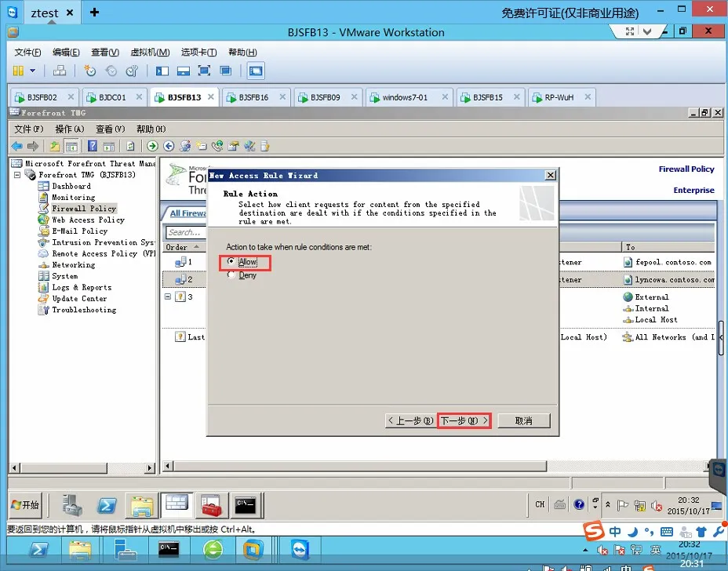Click policy pane horizontal scrollbar
Viewport: 728px width, 571px height.
coord(360,466)
